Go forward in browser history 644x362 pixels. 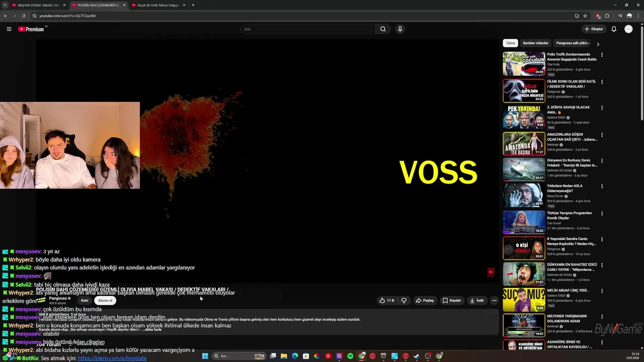coord(14,16)
